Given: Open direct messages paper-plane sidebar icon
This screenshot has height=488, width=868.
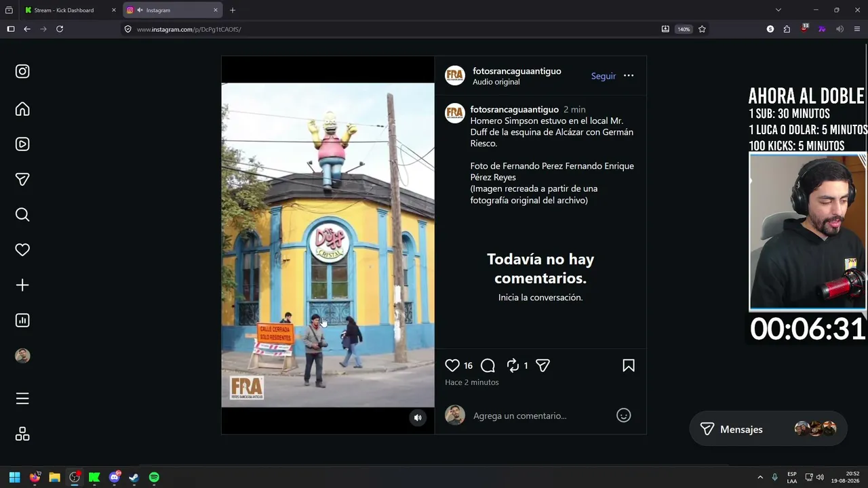Looking at the screenshot, I should [x=22, y=180].
